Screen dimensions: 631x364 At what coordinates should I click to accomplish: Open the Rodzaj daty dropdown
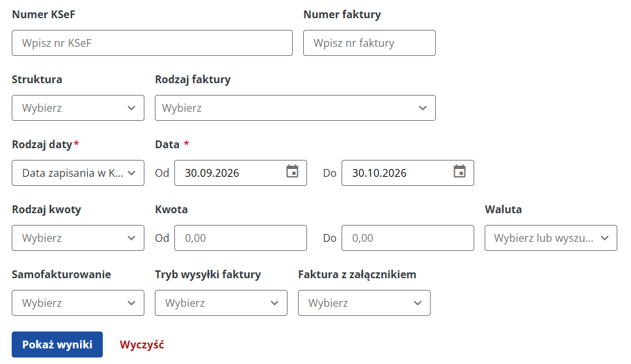[x=78, y=173]
